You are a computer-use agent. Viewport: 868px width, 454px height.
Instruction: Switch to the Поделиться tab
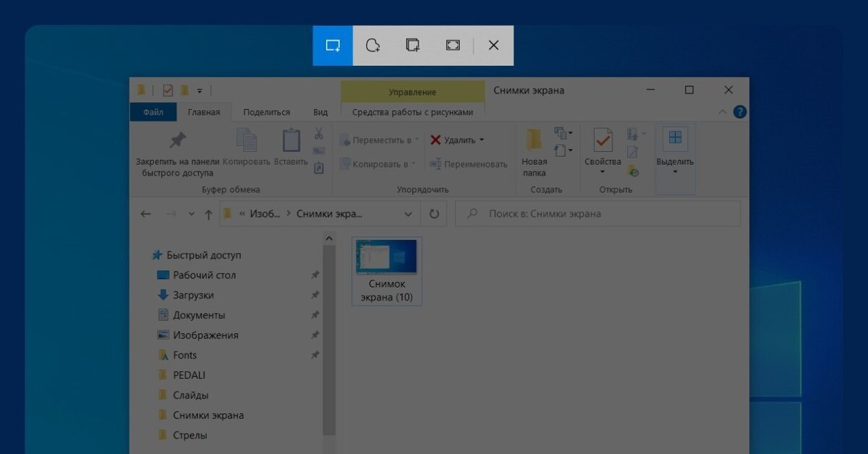point(267,112)
